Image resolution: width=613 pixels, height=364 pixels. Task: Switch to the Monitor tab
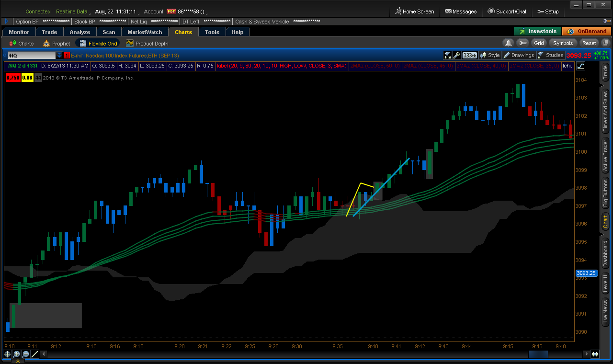[19, 32]
